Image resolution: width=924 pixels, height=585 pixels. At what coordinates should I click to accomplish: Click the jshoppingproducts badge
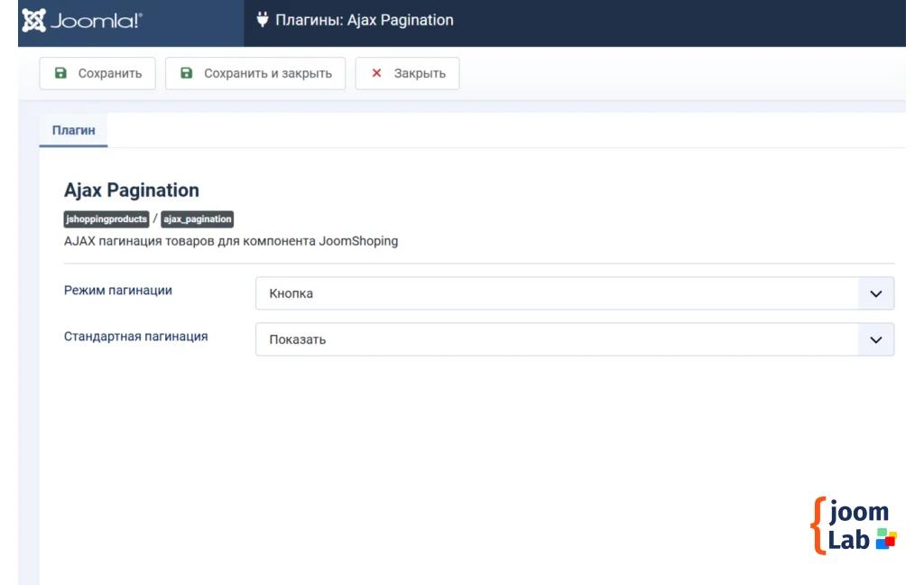coord(106,218)
